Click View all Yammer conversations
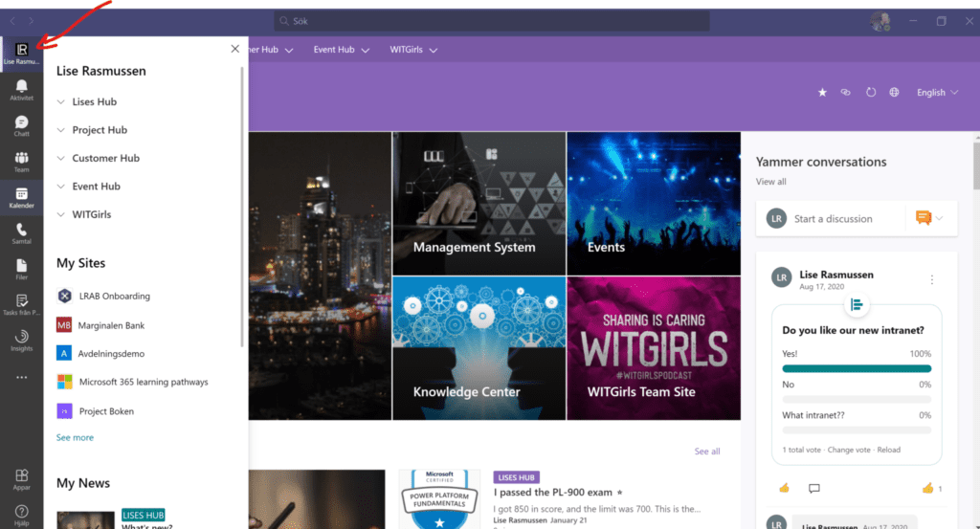The height and width of the screenshot is (529, 980). [x=770, y=182]
